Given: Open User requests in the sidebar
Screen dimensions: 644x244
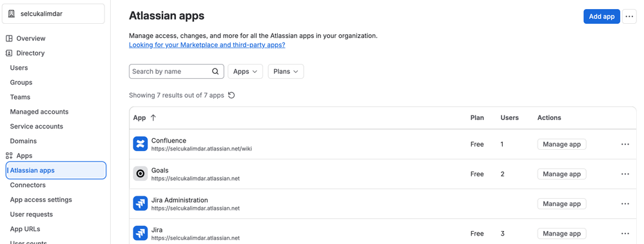Looking at the screenshot, I should 32,214.
